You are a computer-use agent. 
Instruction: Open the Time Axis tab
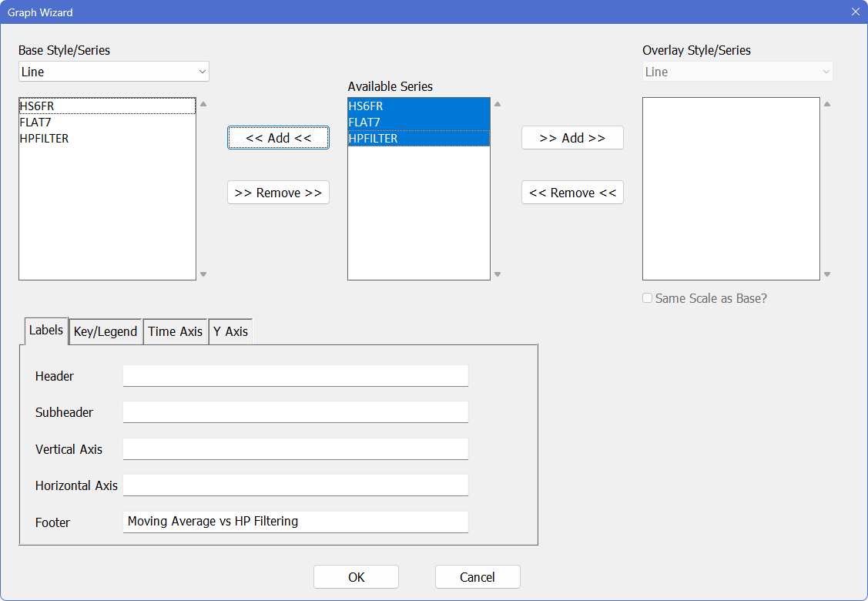(176, 331)
